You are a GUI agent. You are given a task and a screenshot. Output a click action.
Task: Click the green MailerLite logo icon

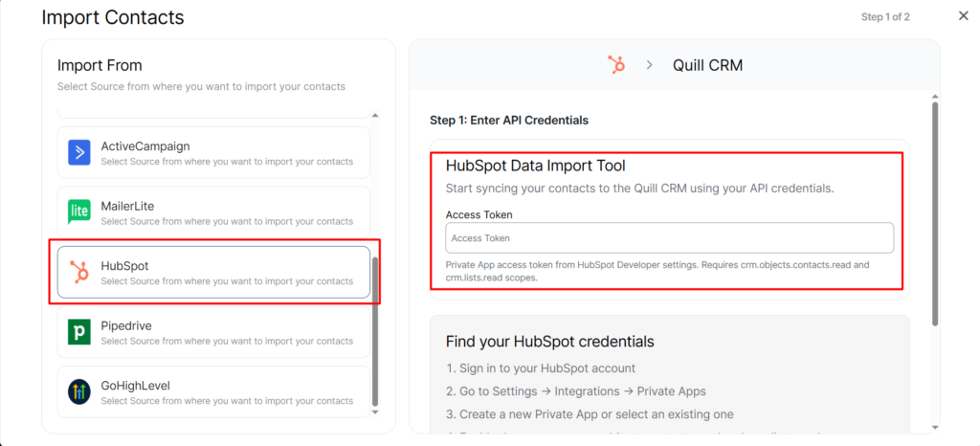tap(79, 212)
